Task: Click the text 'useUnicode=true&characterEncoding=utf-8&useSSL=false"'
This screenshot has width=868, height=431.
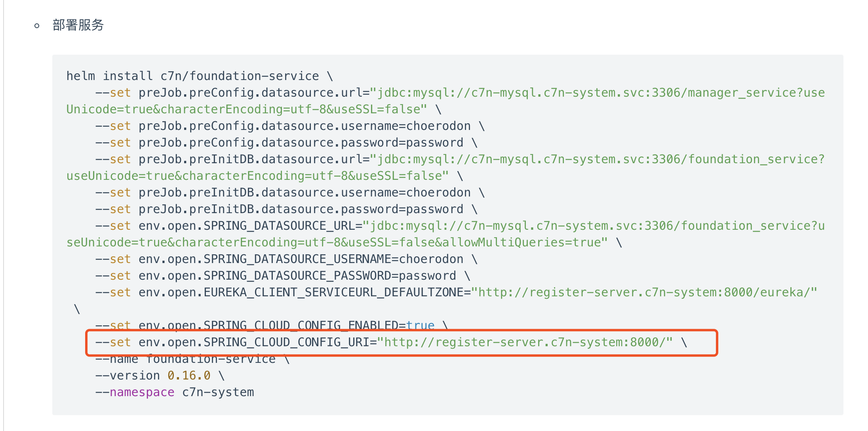Action: tap(258, 175)
